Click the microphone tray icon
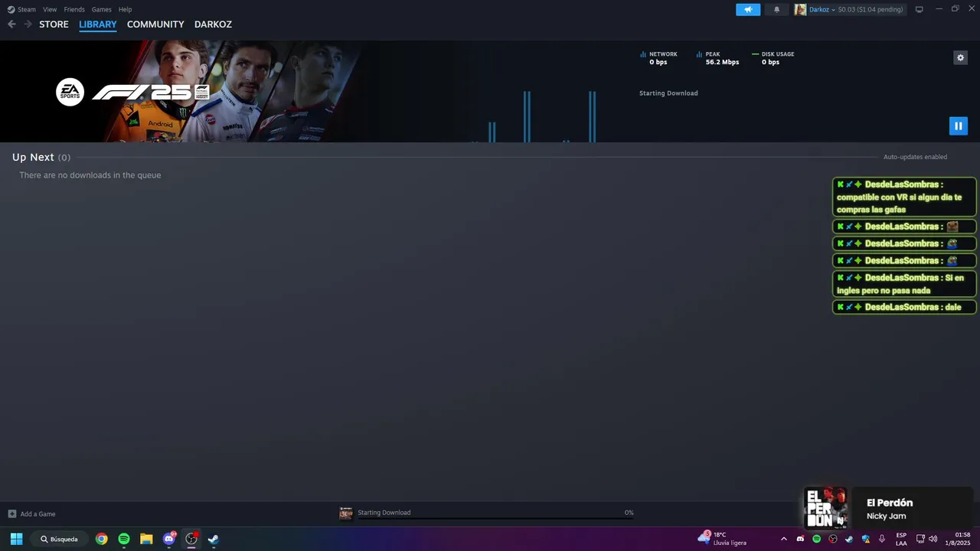The width and height of the screenshot is (980, 551). point(882,539)
